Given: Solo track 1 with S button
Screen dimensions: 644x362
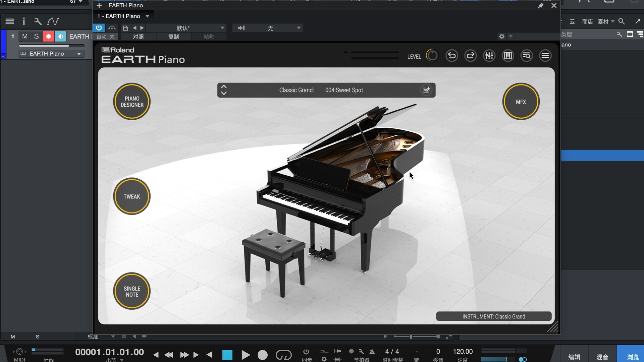Looking at the screenshot, I should coord(36,36).
